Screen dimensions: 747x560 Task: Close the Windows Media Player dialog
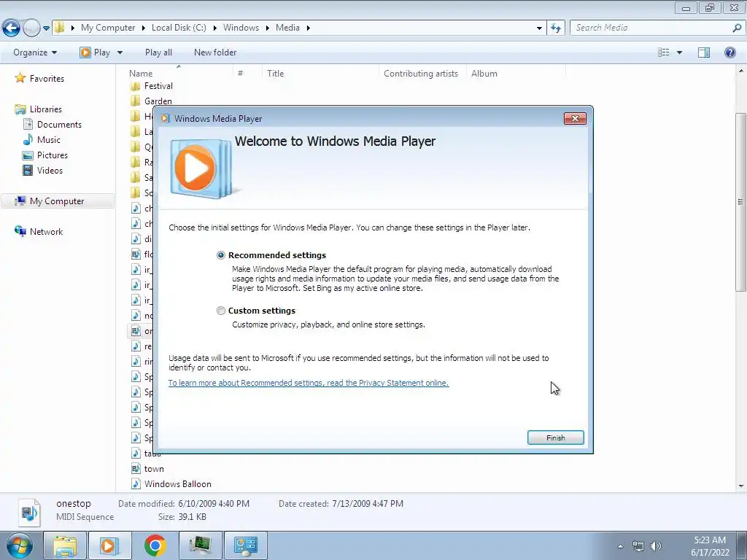pyautogui.click(x=575, y=119)
